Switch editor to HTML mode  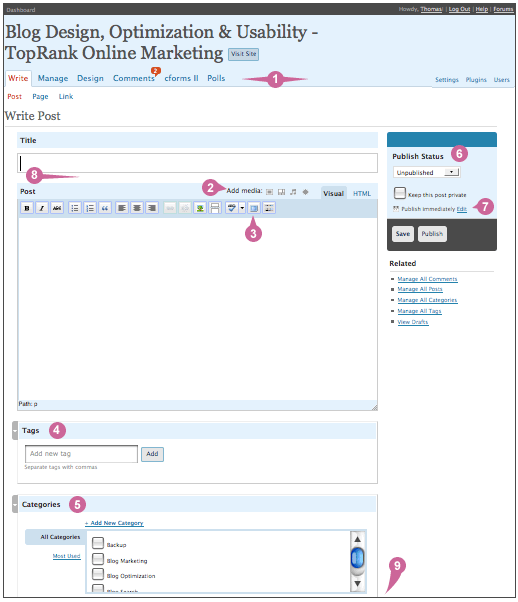click(362, 194)
